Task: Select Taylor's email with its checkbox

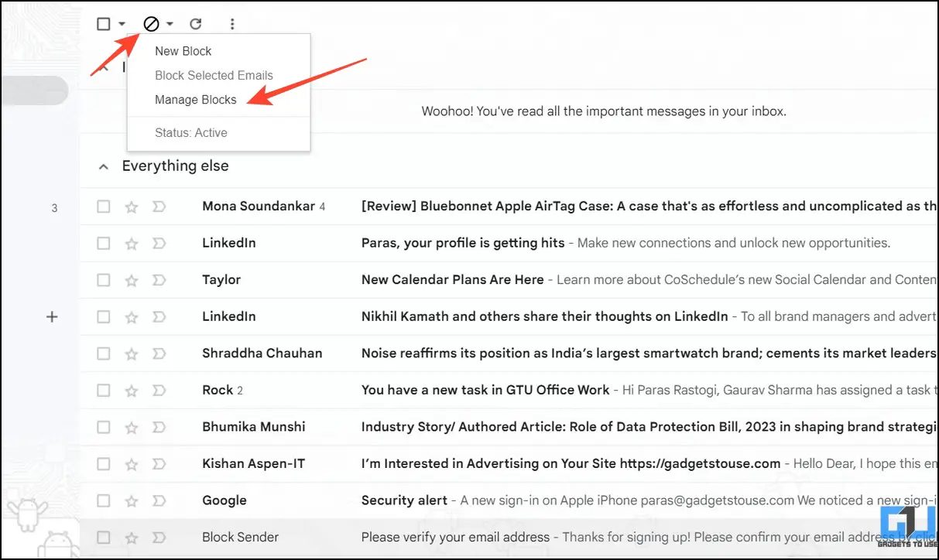Action: (104, 280)
